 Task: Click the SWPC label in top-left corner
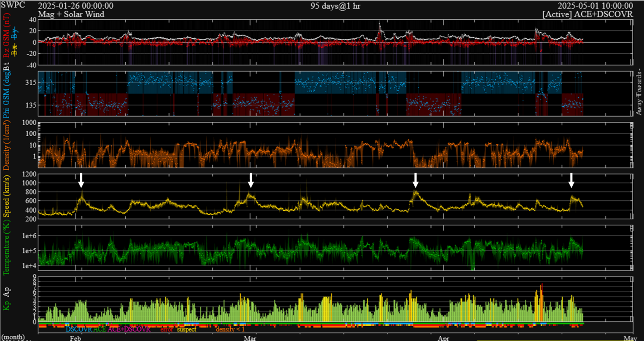click(x=13, y=5)
